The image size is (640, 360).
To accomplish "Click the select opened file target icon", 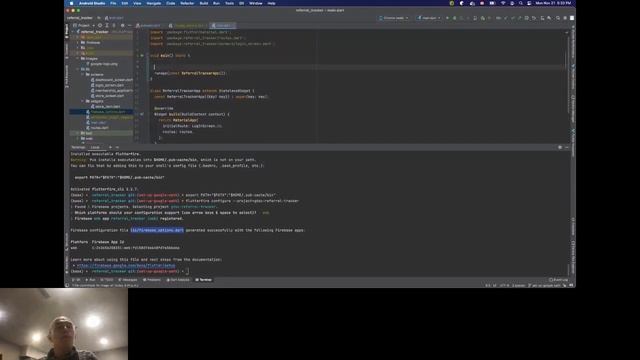I will coord(100,25).
